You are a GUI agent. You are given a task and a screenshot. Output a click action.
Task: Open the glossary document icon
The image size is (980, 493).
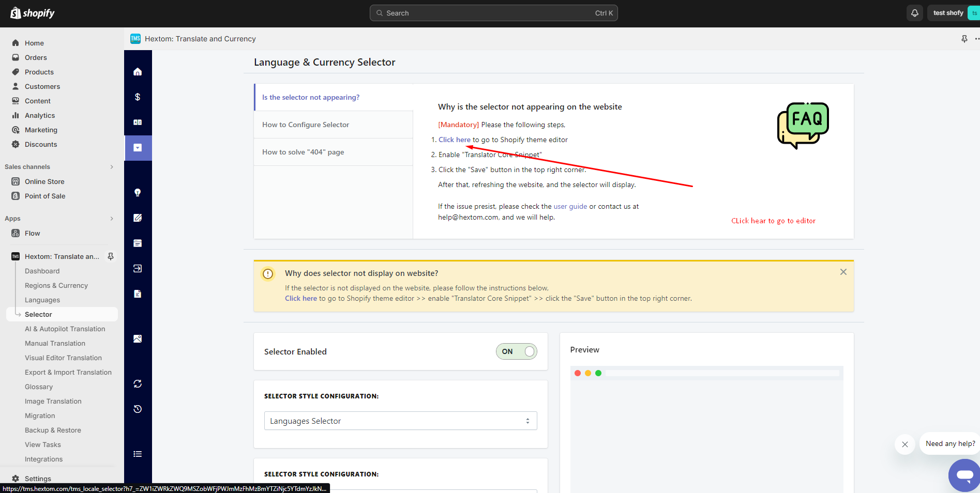[138, 294]
